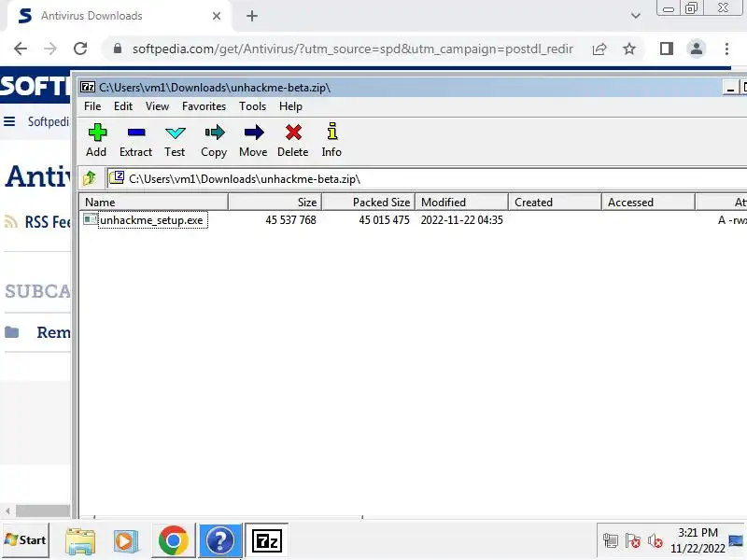
Task: Sort by the Size column header
Action: click(275, 202)
